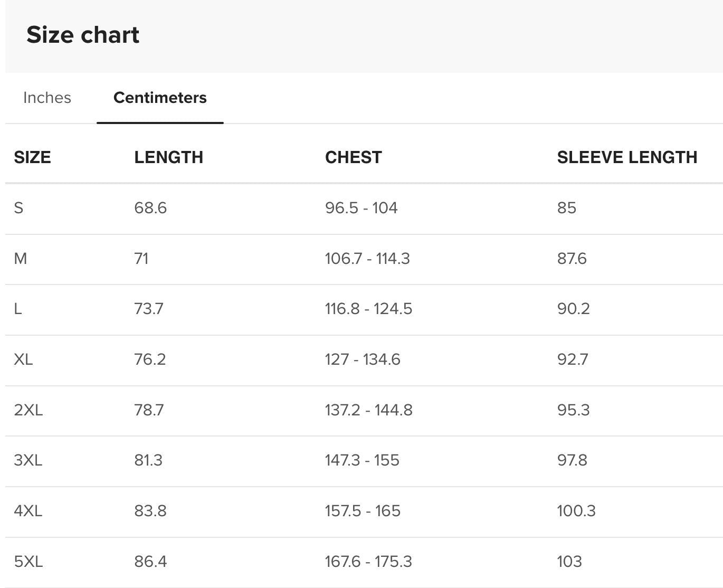Pick the 3XL size row label
The image size is (723, 588).
tap(28, 460)
